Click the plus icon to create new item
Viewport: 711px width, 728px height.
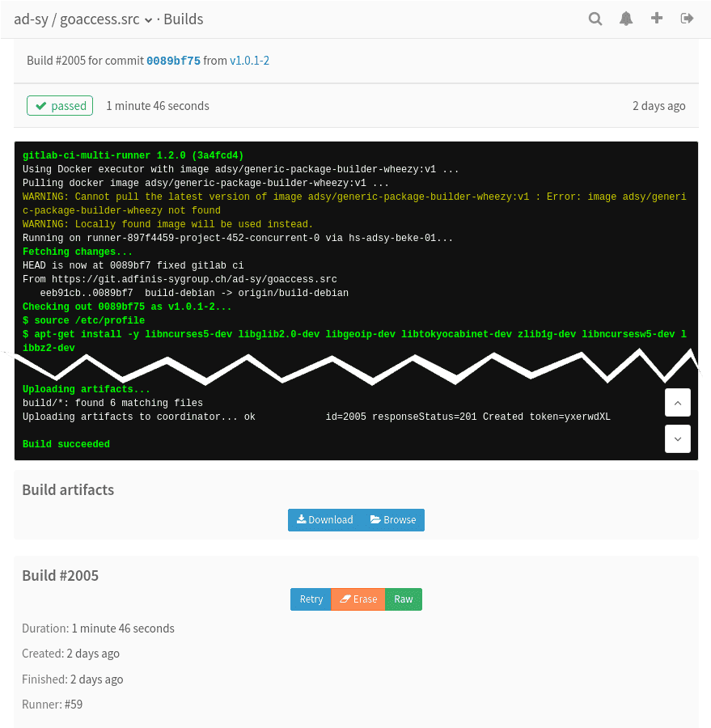[x=656, y=18]
